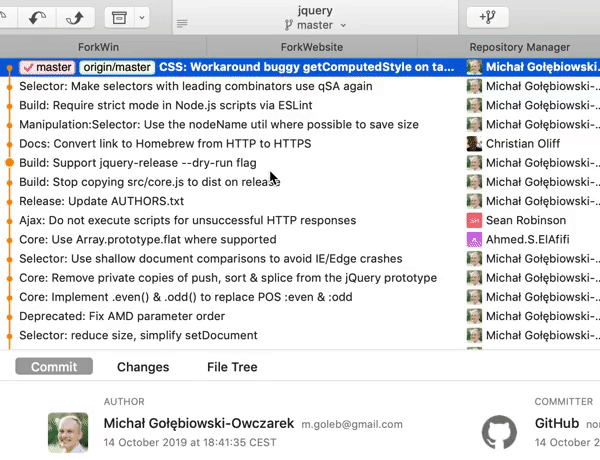Click Ahmed.S.ElAfifi's purple author avatar

pos(474,240)
